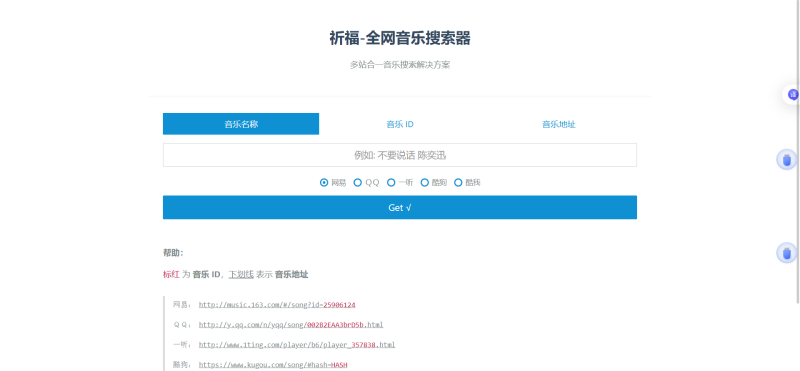800x371 pixels.
Task: Click the red ID 357838
Action: (363, 345)
